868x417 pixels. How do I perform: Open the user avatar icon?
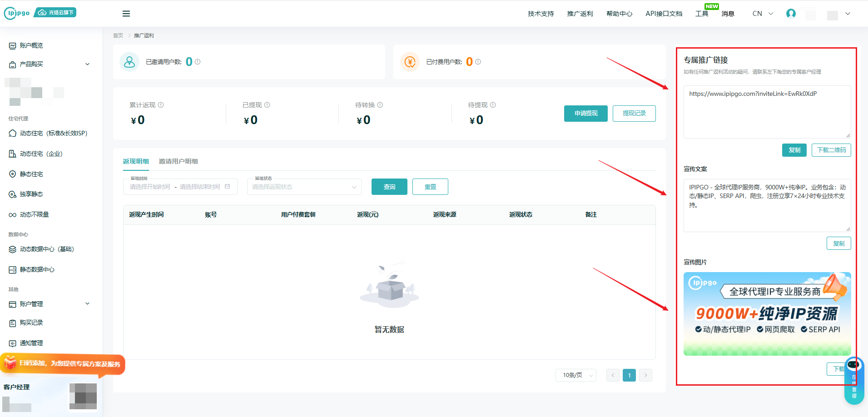[x=791, y=14]
